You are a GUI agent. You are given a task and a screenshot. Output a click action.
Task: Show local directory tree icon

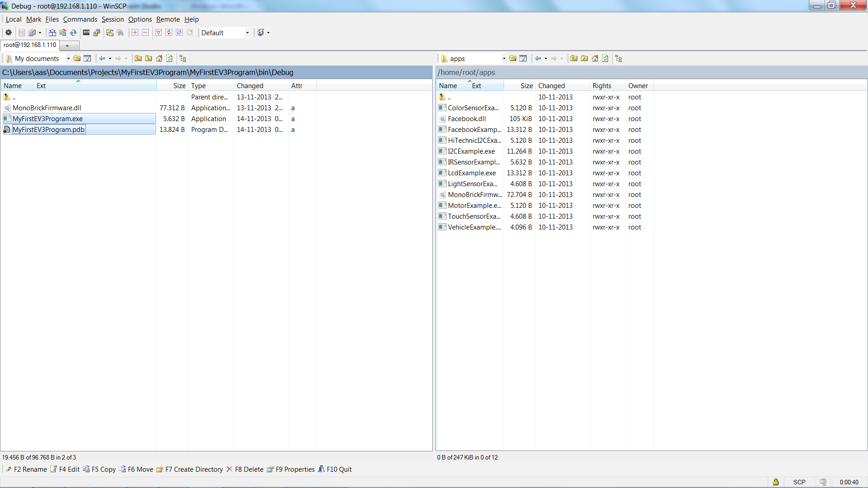[x=183, y=58]
